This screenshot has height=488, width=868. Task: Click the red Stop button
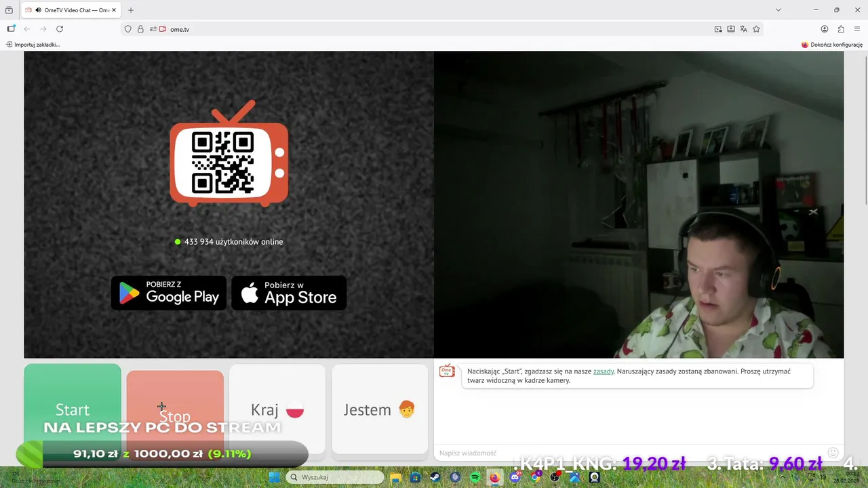175,415
